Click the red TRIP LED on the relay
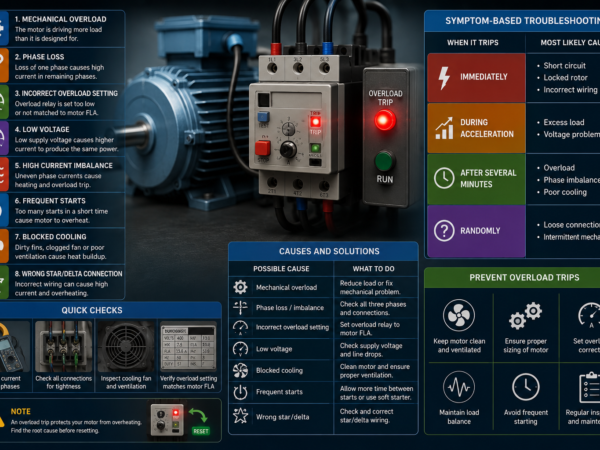600x450 pixels. click(315, 122)
